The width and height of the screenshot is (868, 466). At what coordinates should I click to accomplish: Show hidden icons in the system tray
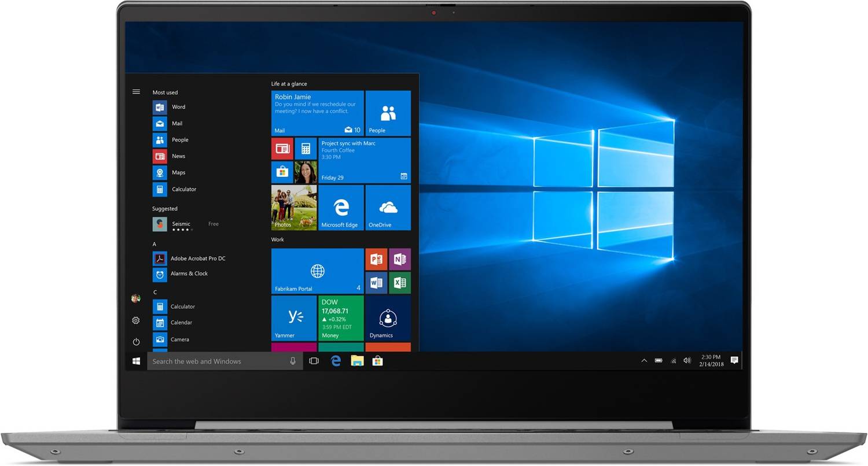[x=644, y=360]
